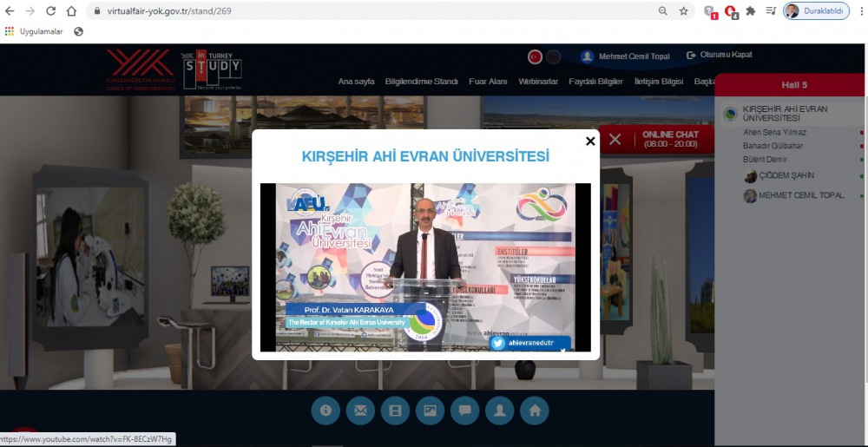
Task: Bookmark page with the star icon
Action: point(684,11)
